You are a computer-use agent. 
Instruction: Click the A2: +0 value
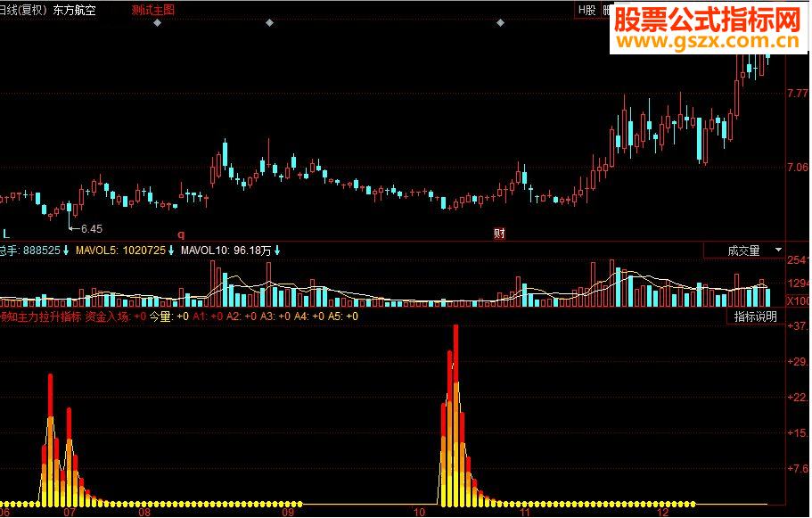[x=242, y=317]
